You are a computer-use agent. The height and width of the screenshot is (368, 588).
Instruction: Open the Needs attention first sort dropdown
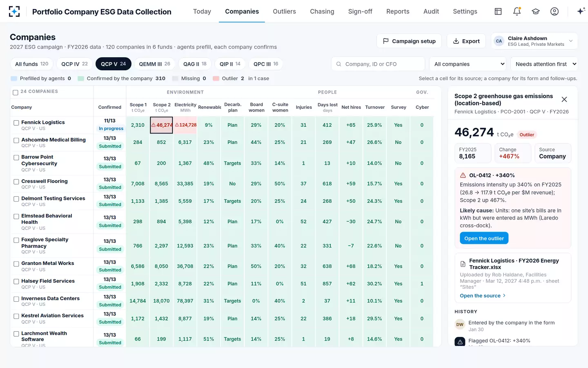[544, 64]
